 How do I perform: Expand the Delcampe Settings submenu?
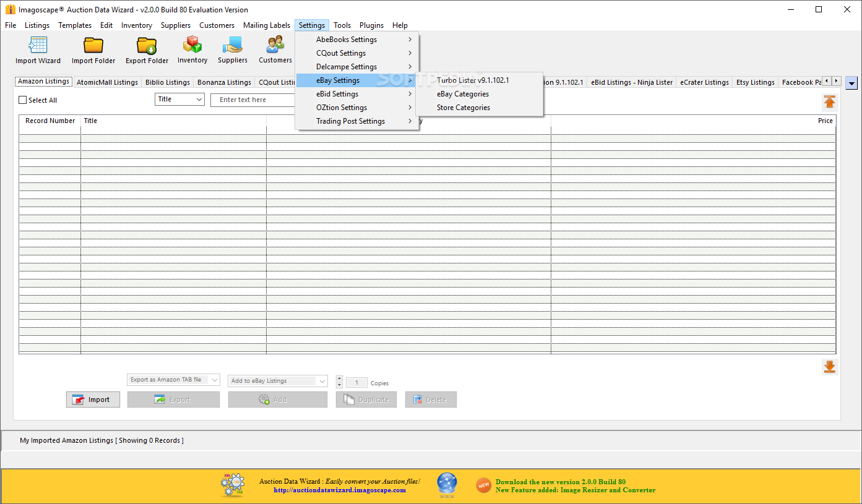[358, 67]
